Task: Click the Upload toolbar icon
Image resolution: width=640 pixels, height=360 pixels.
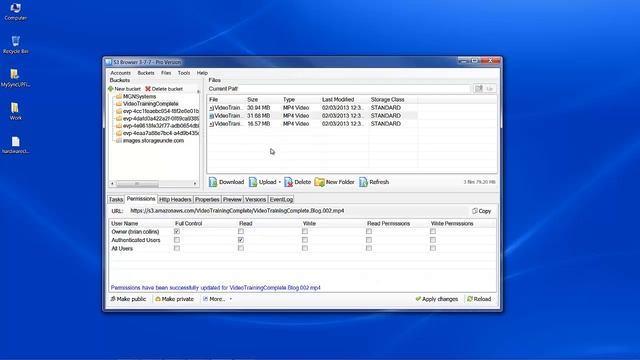Action: tap(253, 182)
